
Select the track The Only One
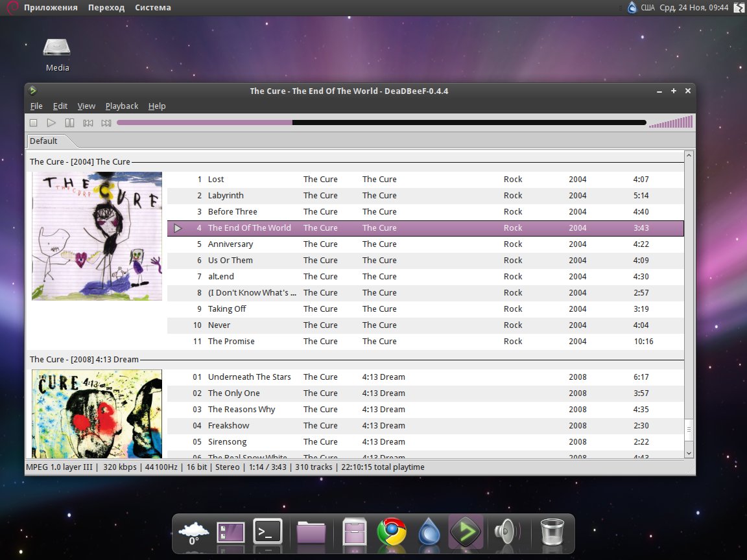click(x=425, y=393)
